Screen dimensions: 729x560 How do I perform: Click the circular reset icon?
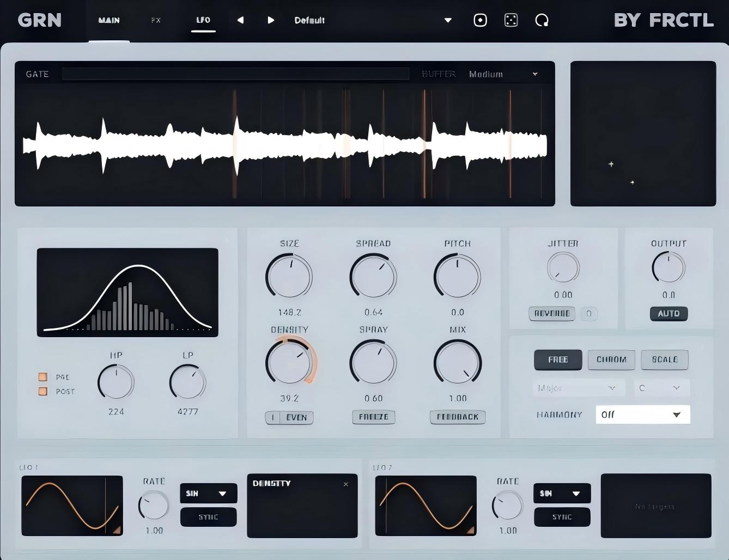(x=542, y=20)
